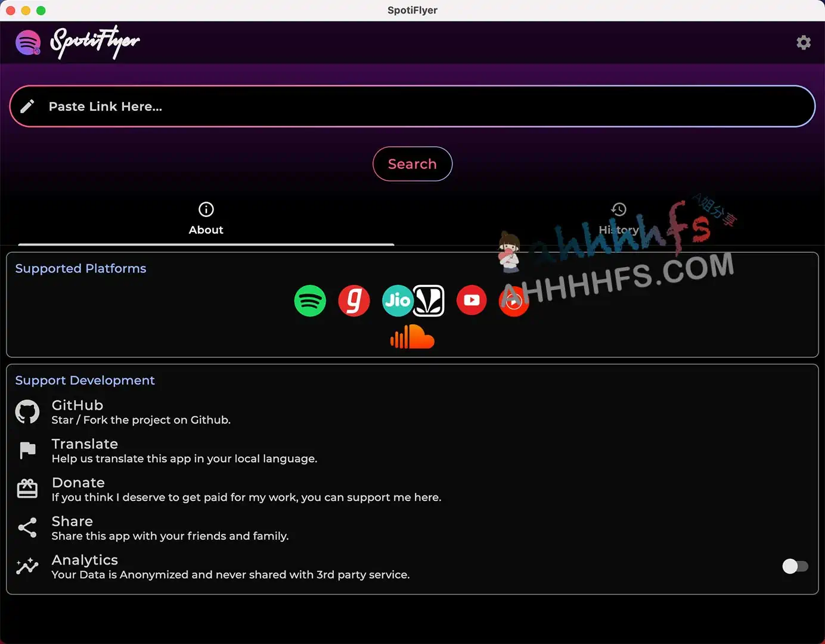Select the About tab
Screen dimensions: 825x644
[x=206, y=219]
